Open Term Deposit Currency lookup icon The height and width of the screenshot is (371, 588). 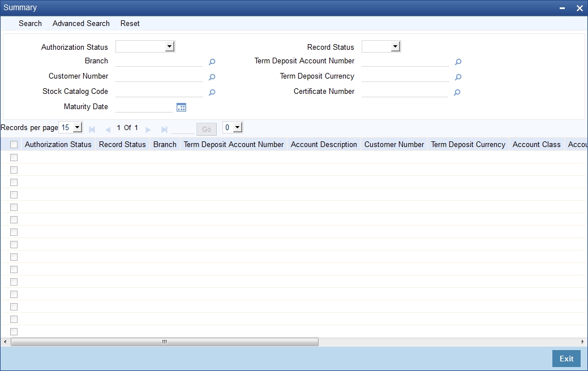point(458,77)
